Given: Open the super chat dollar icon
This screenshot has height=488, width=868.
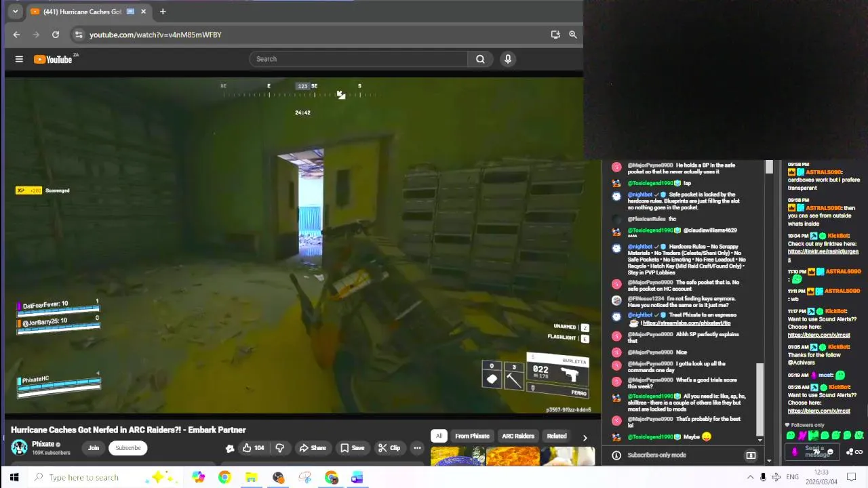Looking at the screenshot, I should pos(751,455).
